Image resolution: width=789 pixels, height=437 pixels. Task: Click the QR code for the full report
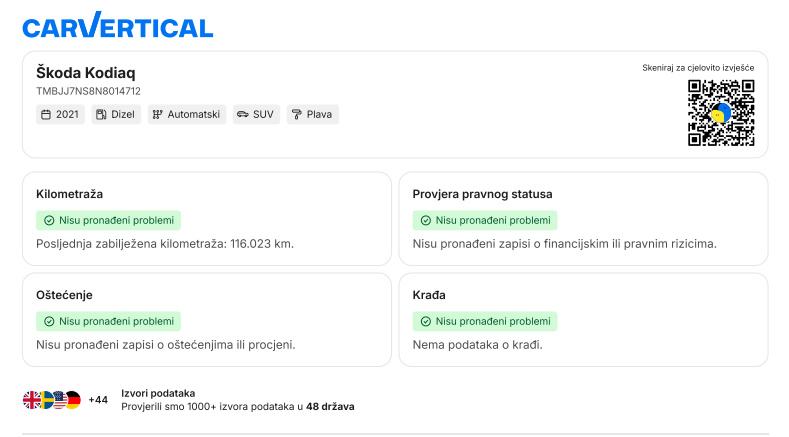[721, 113]
